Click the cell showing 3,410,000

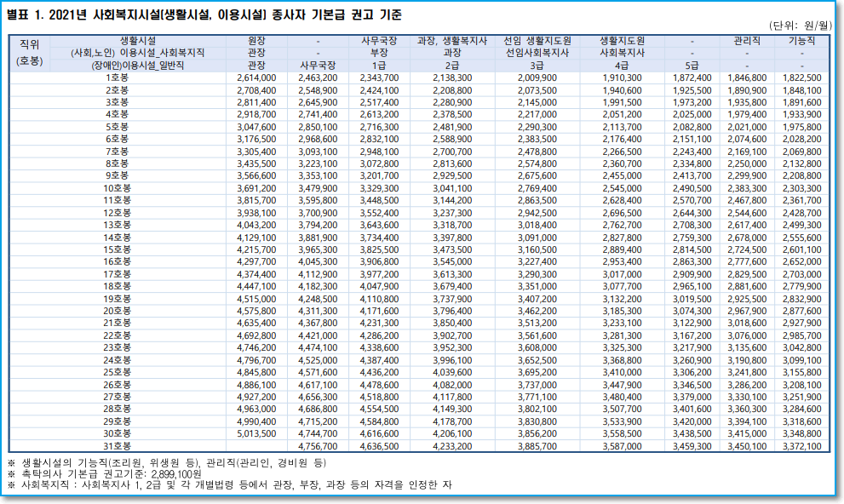[622, 372]
